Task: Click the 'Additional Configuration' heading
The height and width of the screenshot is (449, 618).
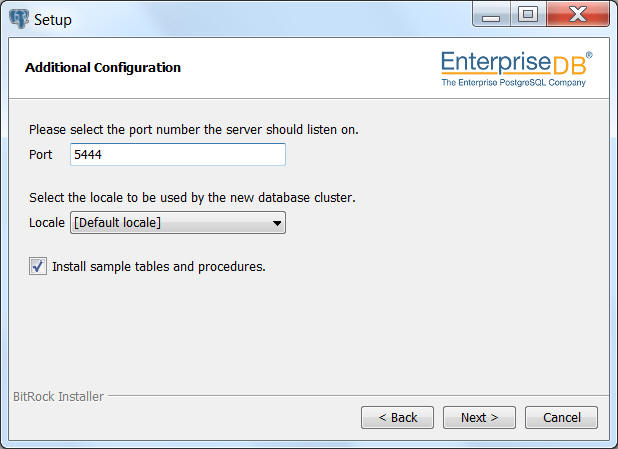Action: point(103,68)
